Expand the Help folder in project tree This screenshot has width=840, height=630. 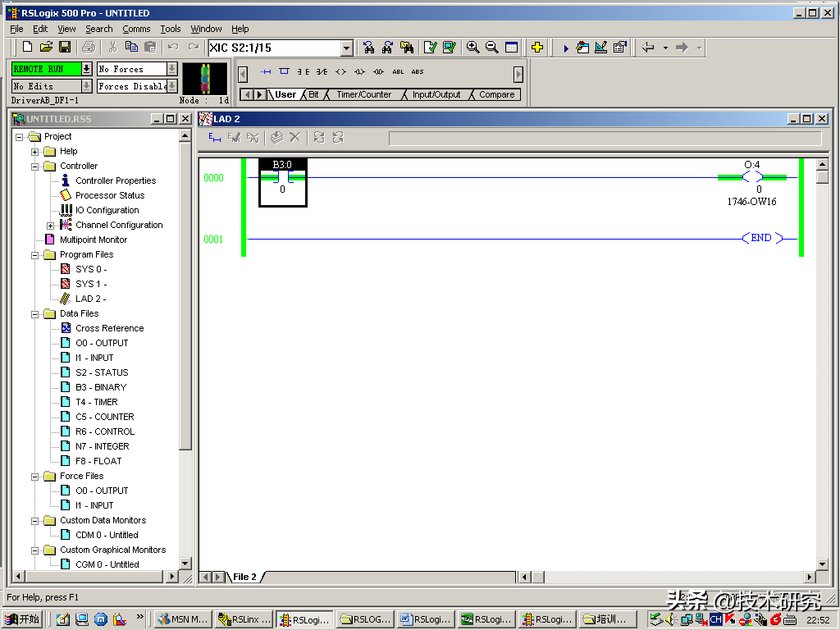tap(35, 151)
